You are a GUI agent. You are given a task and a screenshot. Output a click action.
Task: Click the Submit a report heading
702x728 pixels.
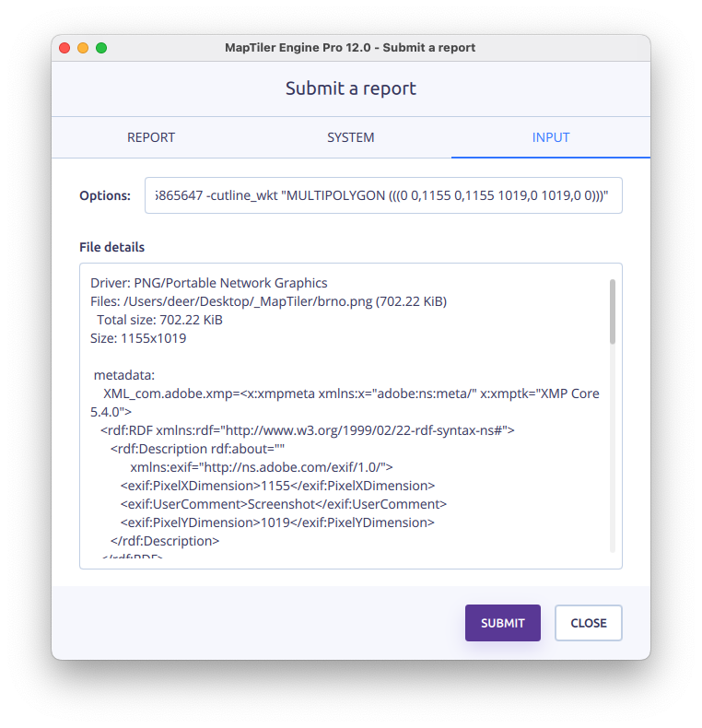(351, 88)
